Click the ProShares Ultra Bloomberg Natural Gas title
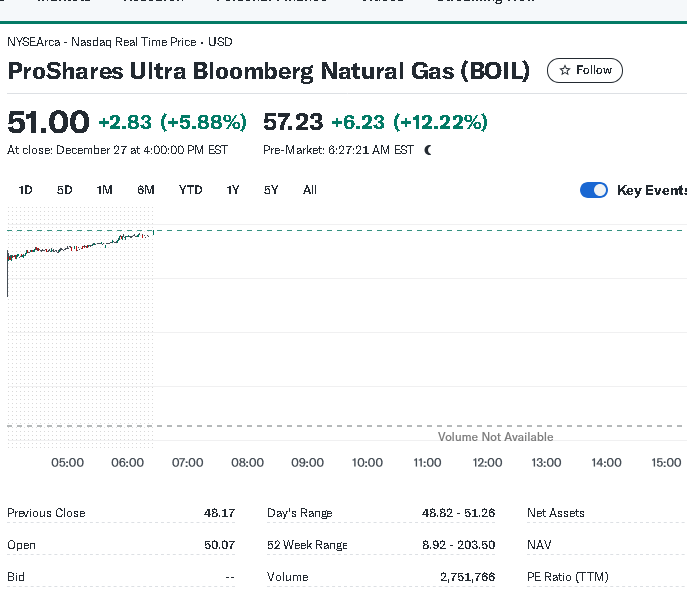Screen dimensions: 687x589 [x=269, y=71]
